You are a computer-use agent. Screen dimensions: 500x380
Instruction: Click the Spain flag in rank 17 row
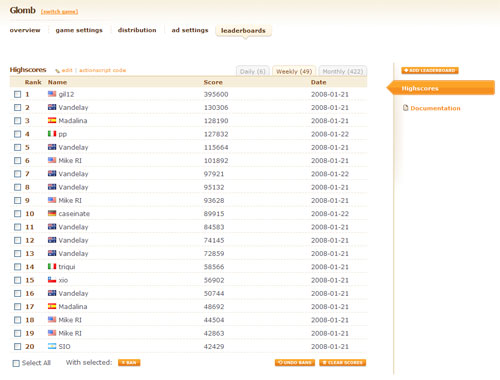click(52, 306)
